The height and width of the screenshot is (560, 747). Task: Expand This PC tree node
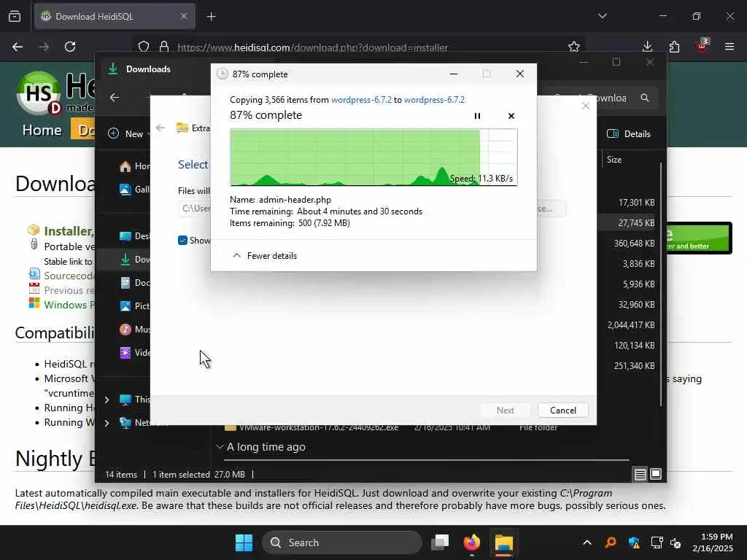tap(107, 399)
